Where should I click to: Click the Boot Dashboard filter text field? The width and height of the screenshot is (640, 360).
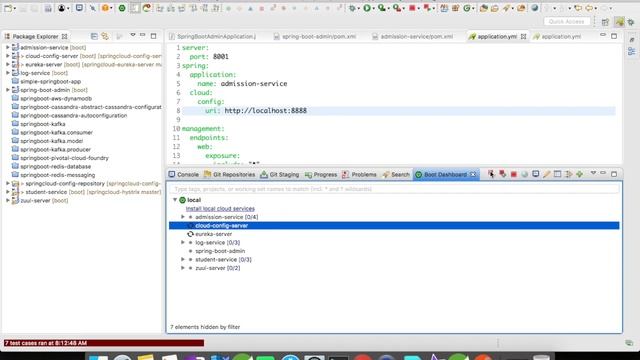pos(394,189)
